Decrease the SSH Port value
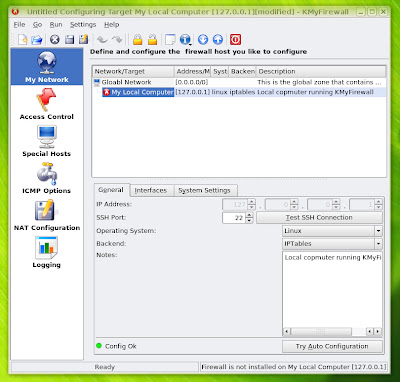This screenshot has width=400, height=382. coord(249,221)
